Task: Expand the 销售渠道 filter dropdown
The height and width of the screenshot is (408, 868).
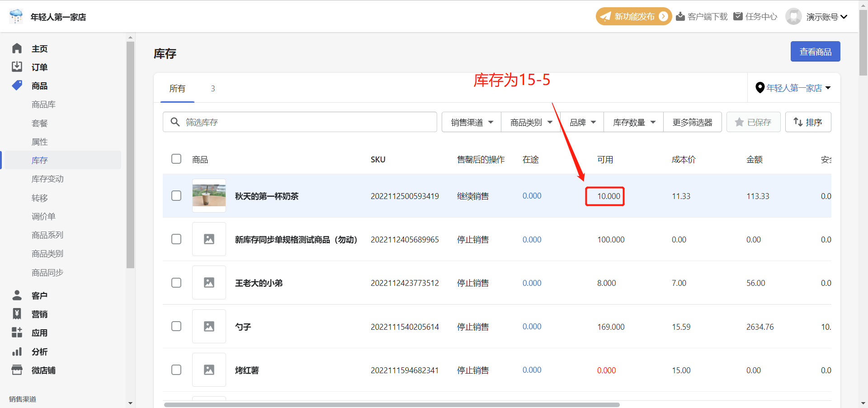Action: (472, 122)
